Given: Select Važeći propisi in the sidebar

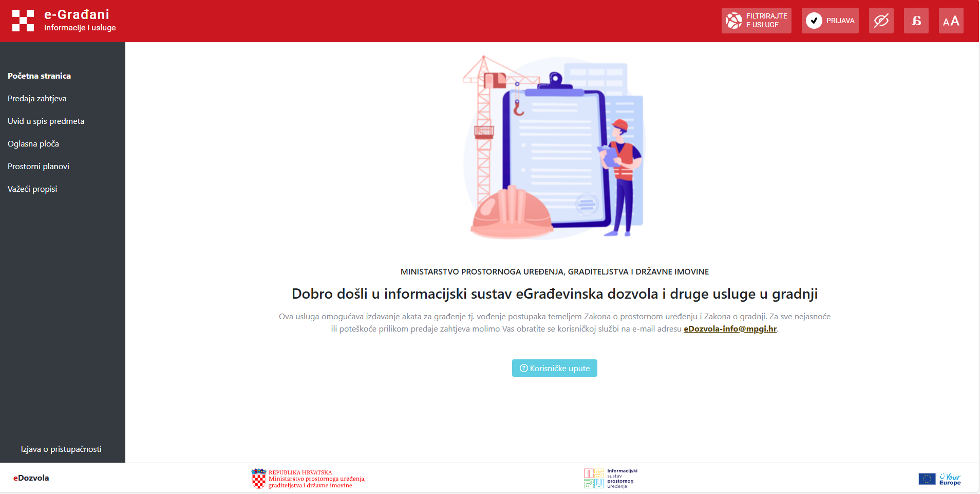Looking at the screenshot, I should pos(32,189).
